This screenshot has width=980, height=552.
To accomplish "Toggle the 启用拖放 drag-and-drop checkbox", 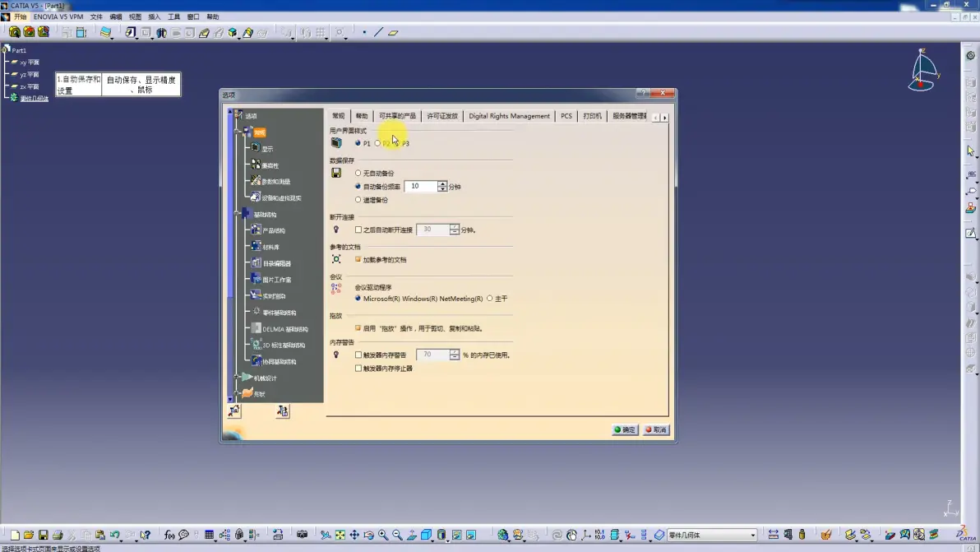I will tap(358, 328).
